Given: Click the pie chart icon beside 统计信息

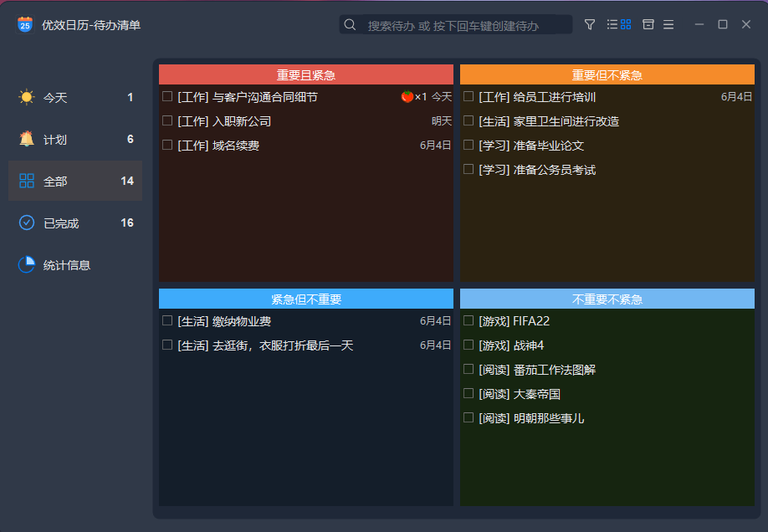Looking at the screenshot, I should click(25, 264).
